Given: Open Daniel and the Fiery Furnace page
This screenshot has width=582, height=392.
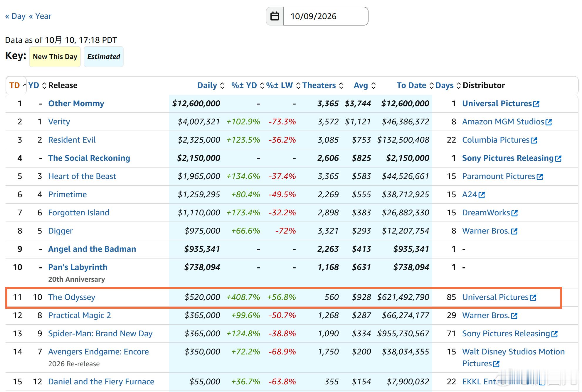Looking at the screenshot, I should click(x=101, y=382).
